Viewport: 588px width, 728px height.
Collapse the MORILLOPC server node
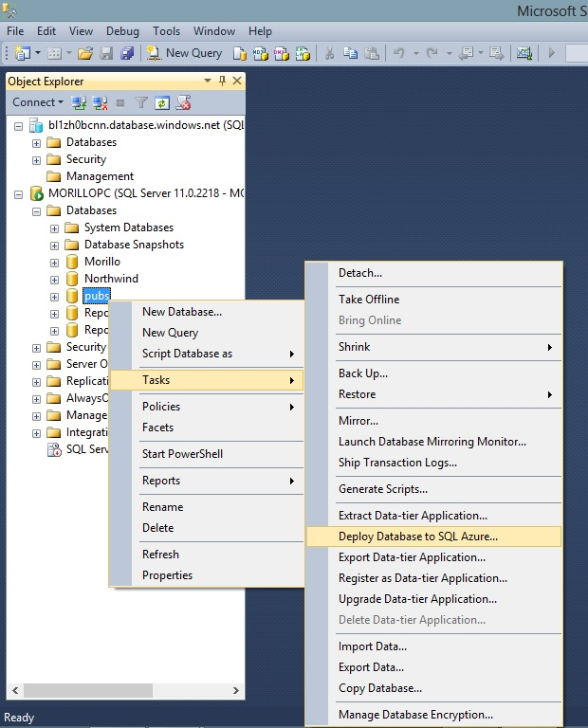[19, 194]
